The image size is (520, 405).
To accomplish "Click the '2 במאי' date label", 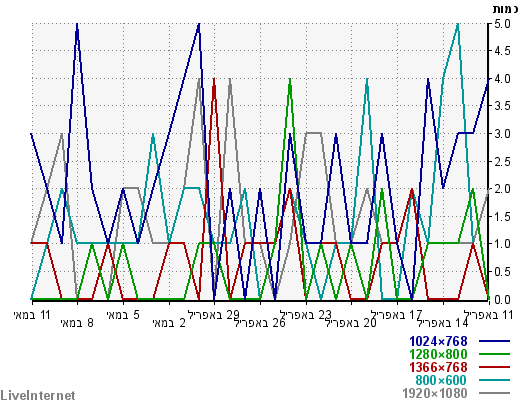I will point(169,323).
